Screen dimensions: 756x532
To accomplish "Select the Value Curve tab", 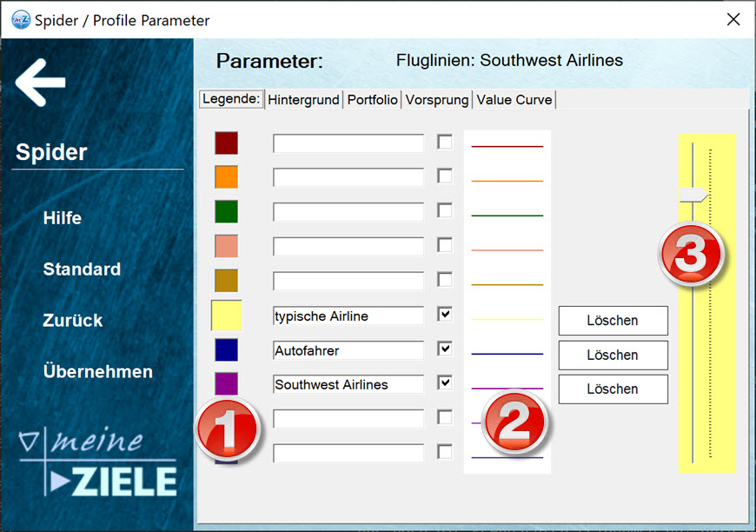I will [514, 99].
